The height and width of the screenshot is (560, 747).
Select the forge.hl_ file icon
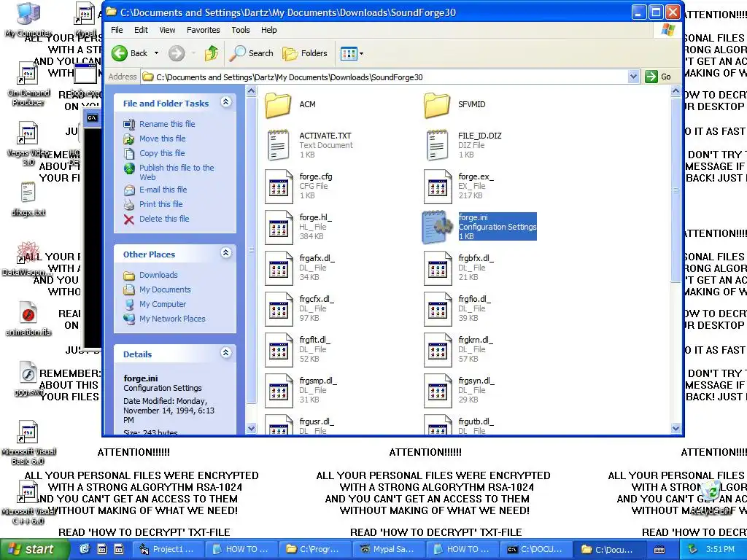(278, 227)
